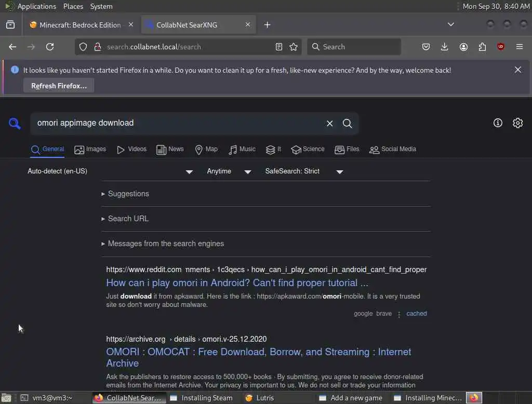Image resolution: width=532 pixels, height=404 pixels.
Task: Open the SearXNG about info page
Action: (498, 123)
